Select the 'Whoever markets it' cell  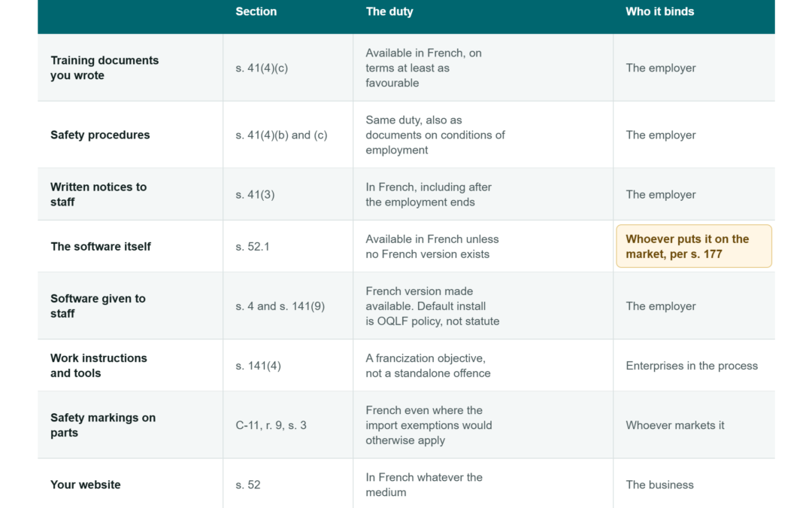(x=674, y=425)
